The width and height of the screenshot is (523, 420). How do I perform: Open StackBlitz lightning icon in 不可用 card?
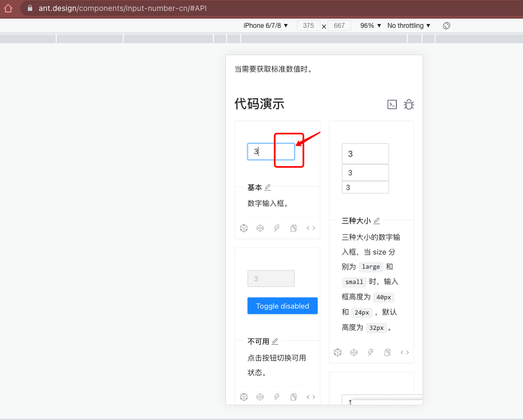(277, 397)
